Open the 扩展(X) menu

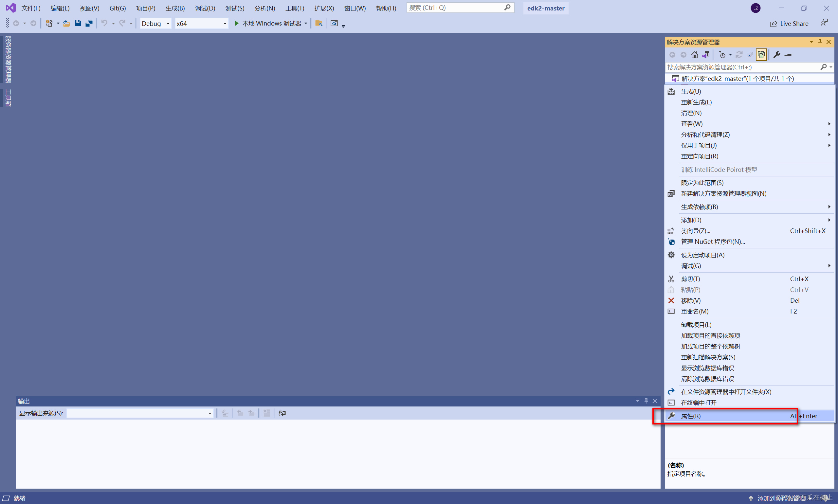tap(324, 8)
